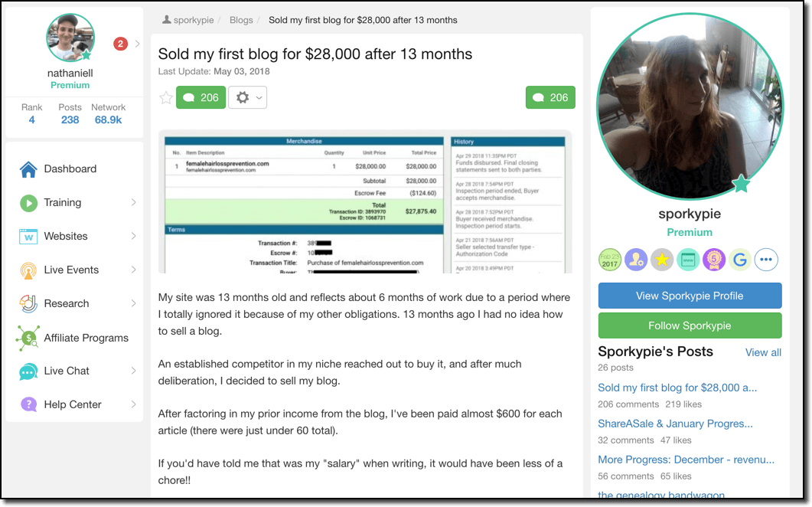Viewport: 812px width, 507px height.
Task: Expand the Live Chat submenu arrow
Action: coord(134,371)
